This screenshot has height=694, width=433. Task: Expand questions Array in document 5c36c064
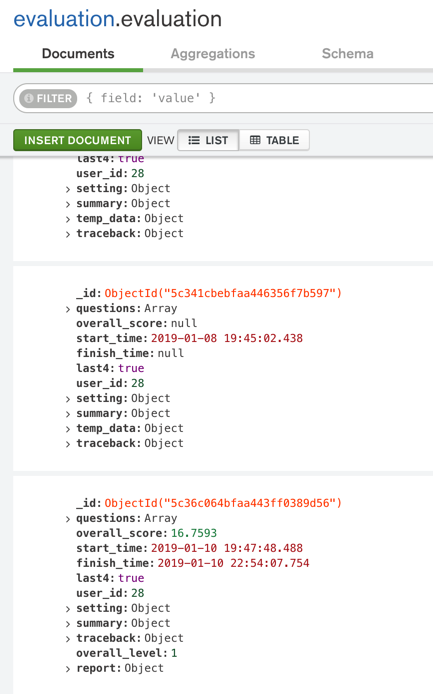click(x=68, y=519)
